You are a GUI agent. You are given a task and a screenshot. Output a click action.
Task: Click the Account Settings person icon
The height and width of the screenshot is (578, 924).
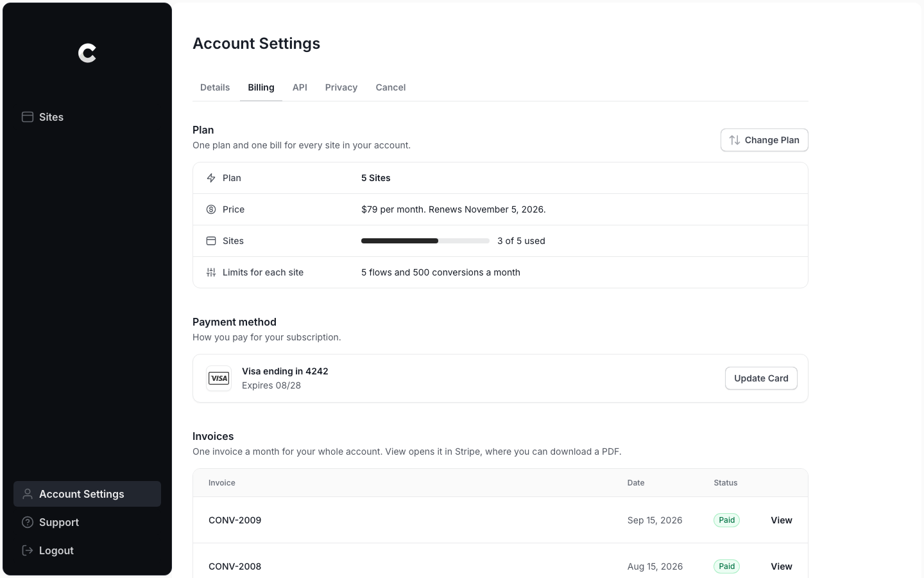pos(28,494)
